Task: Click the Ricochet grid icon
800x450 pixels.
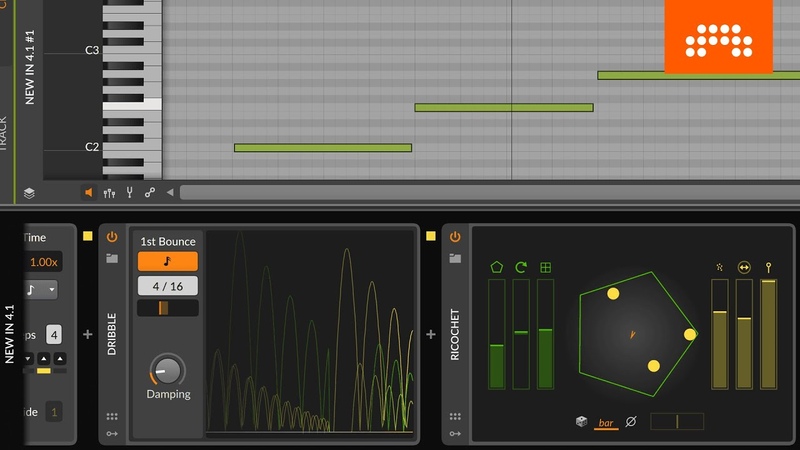Action: 545,267
